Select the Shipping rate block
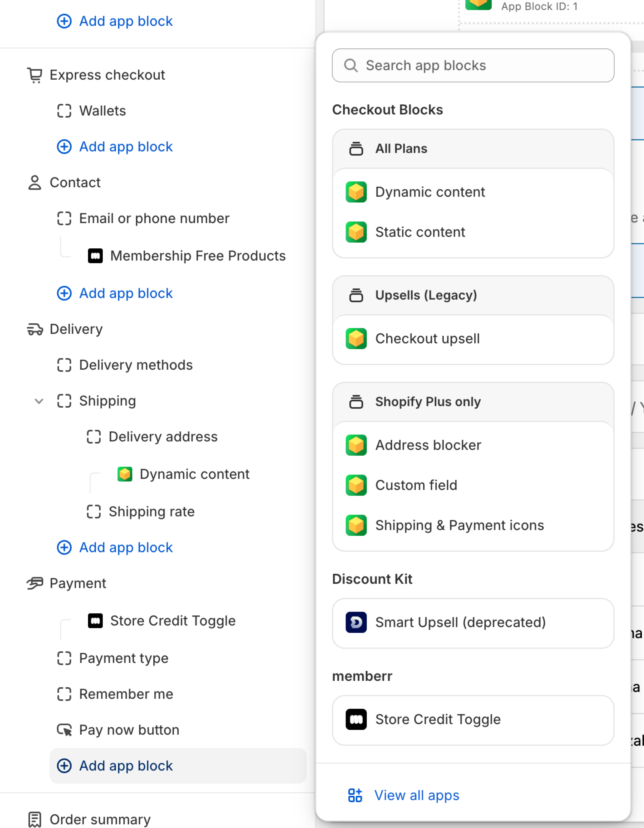Viewport: 644px width, 828px height. 152,512
